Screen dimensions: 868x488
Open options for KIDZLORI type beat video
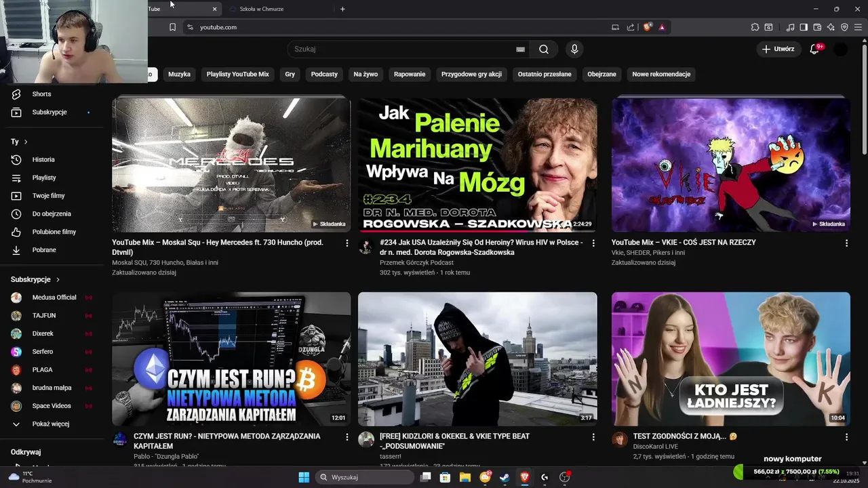[x=593, y=437]
